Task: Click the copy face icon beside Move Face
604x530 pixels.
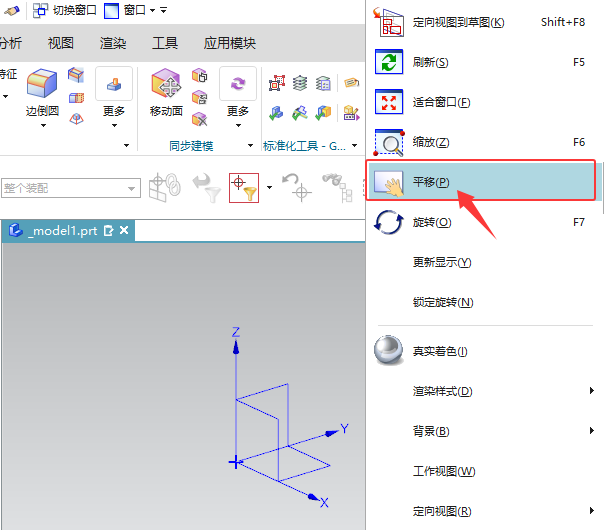Action: click(x=200, y=75)
